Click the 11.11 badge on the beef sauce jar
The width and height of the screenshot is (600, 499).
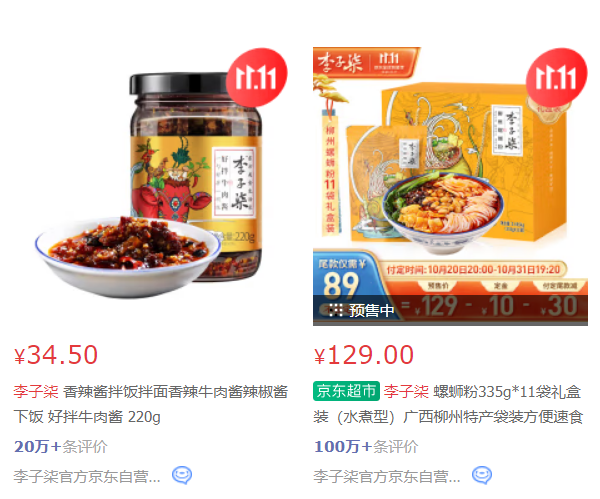(257, 78)
